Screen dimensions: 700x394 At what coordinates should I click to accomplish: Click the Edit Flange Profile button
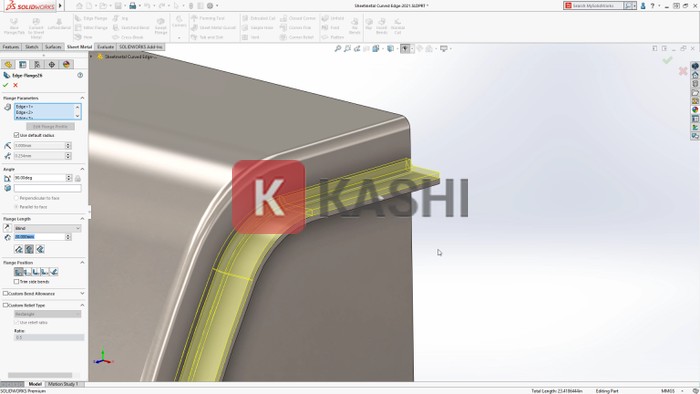(50, 127)
